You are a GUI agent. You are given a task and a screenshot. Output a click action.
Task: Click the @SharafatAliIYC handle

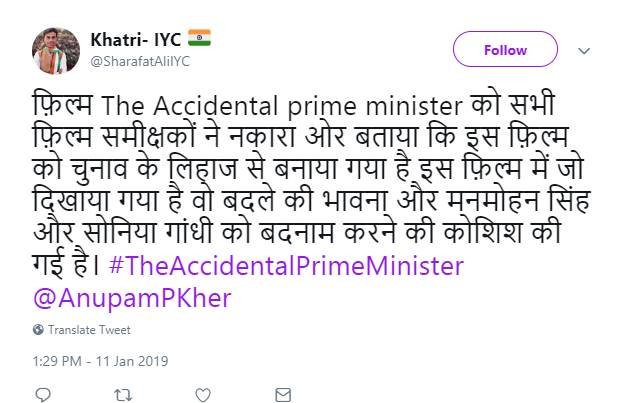tap(143, 61)
